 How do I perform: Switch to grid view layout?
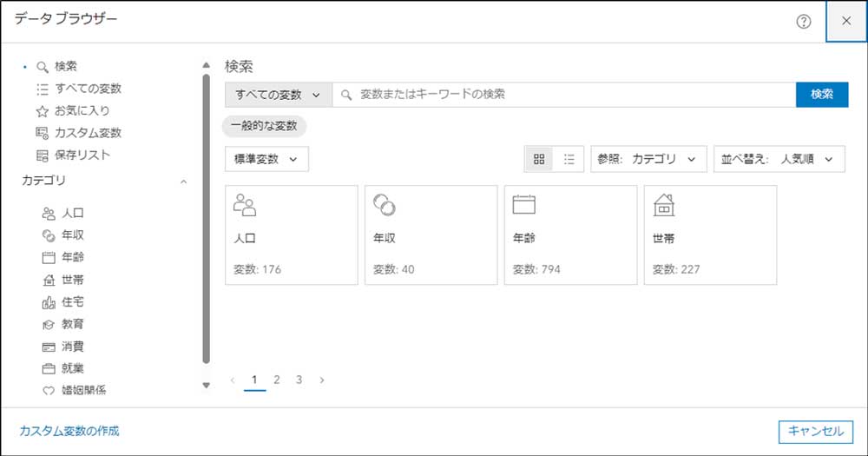[x=539, y=159]
